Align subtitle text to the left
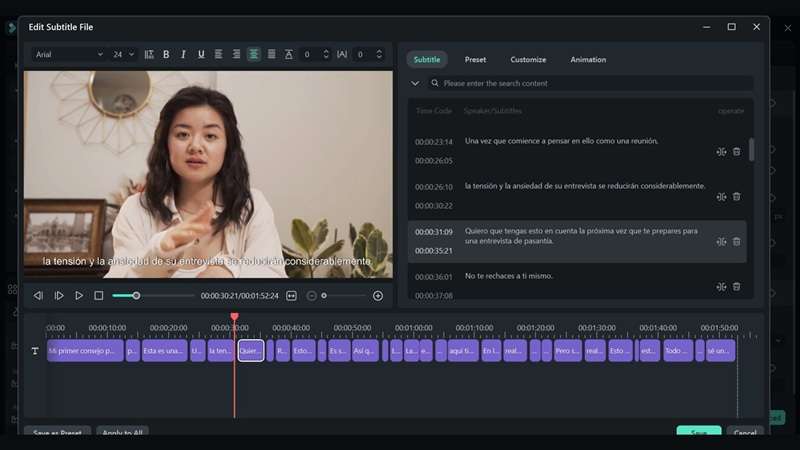This screenshot has height=450, width=800. [218, 54]
